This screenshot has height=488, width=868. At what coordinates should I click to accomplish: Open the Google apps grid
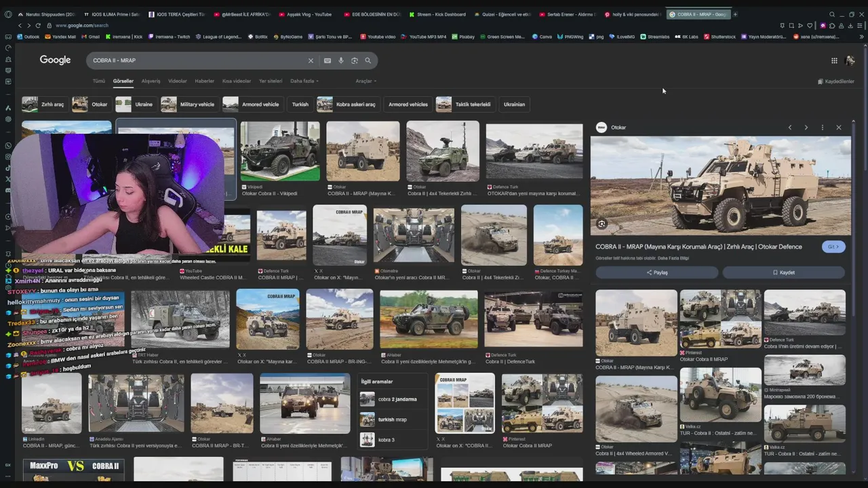pos(834,60)
